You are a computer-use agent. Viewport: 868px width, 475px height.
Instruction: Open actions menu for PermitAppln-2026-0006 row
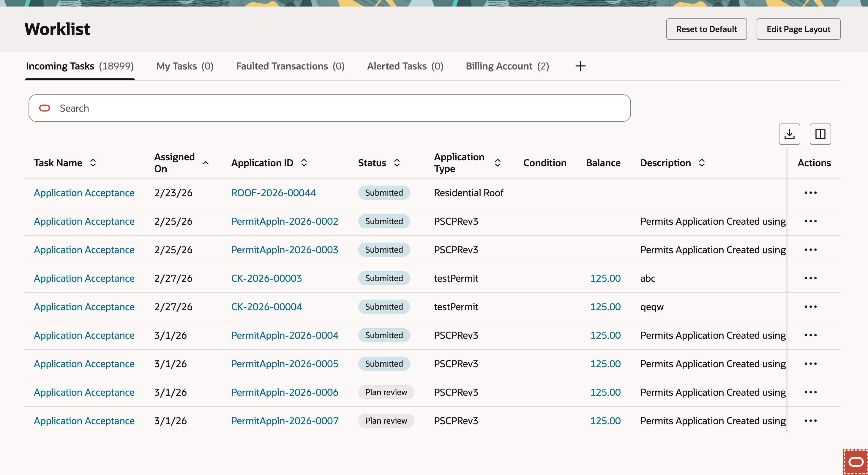[x=810, y=392]
